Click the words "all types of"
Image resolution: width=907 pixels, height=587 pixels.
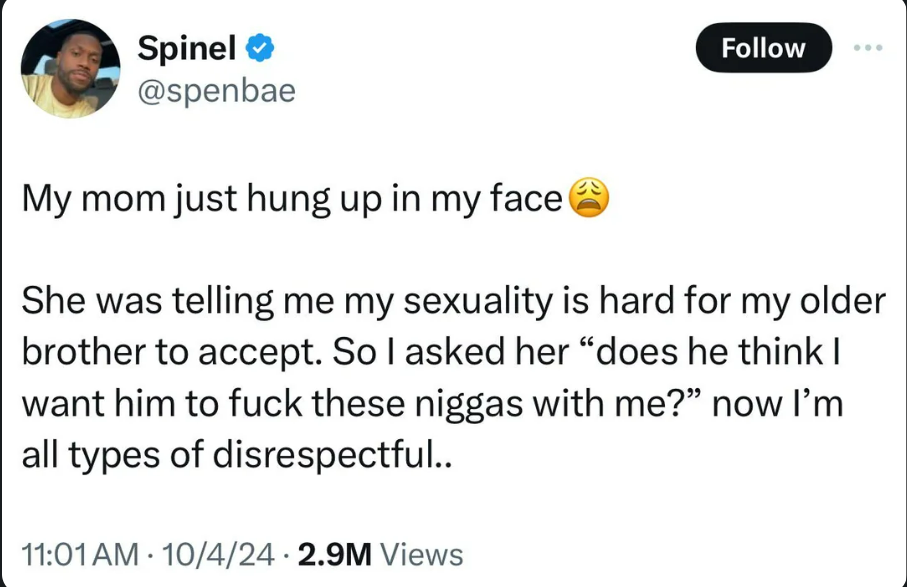coord(118,456)
